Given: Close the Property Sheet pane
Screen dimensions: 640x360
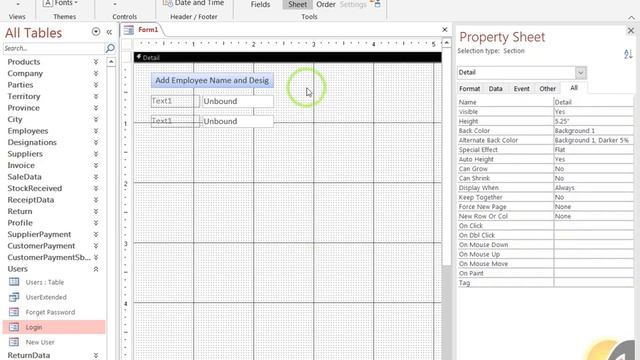Looking at the screenshot, I should tap(631, 30).
